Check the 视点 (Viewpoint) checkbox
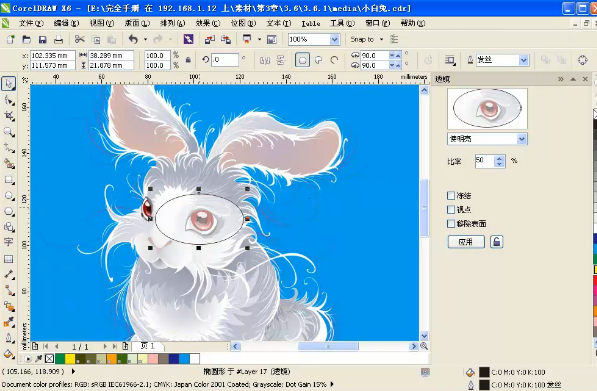 coord(451,209)
